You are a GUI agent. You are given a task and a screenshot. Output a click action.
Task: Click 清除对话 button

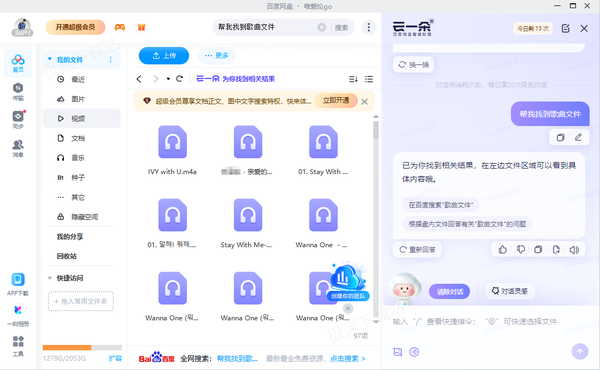450,292
